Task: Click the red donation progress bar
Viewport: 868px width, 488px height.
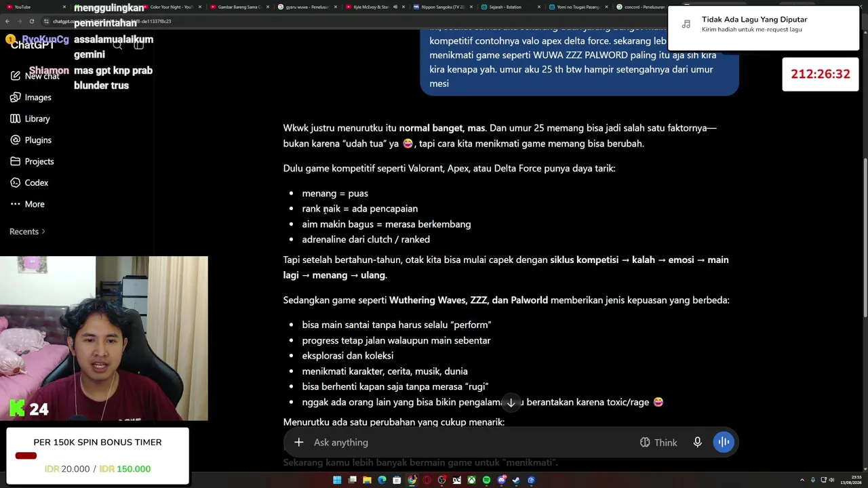Action: [x=26, y=455]
